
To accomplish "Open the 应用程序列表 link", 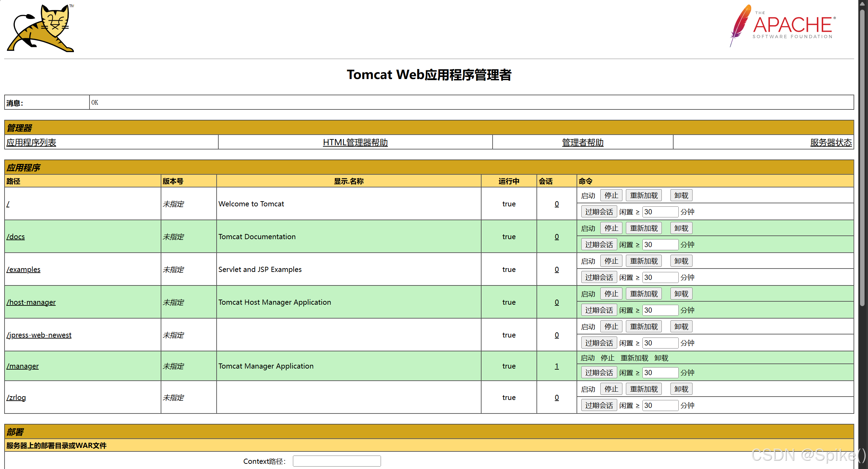I will pyautogui.click(x=31, y=142).
